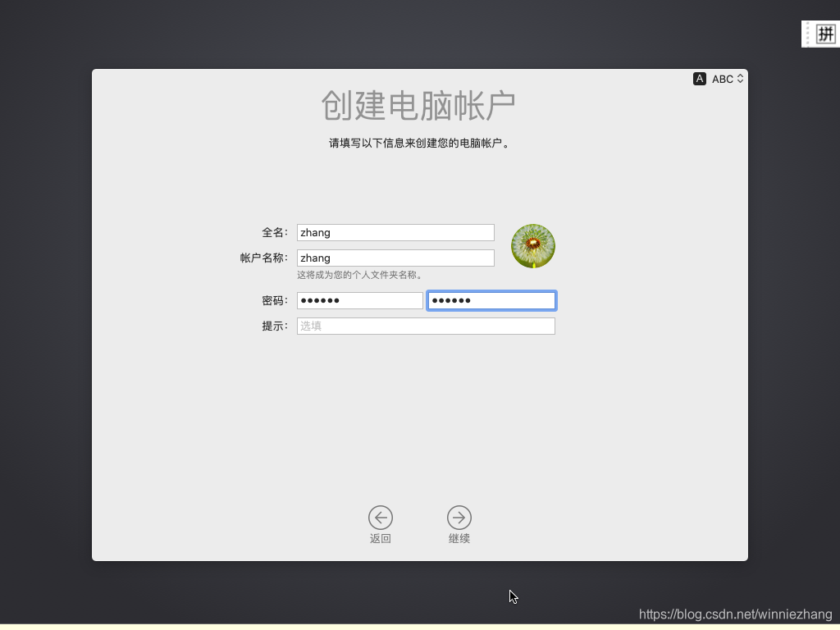The image size is (840, 630).
Task: Change the dandelion account picture
Action: pyautogui.click(x=533, y=246)
